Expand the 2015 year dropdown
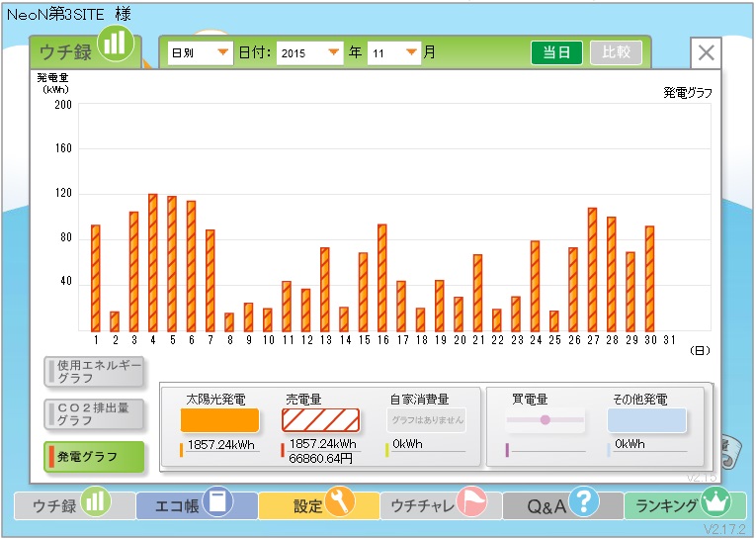Viewport: 756px width, 539px height. pyautogui.click(x=310, y=52)
